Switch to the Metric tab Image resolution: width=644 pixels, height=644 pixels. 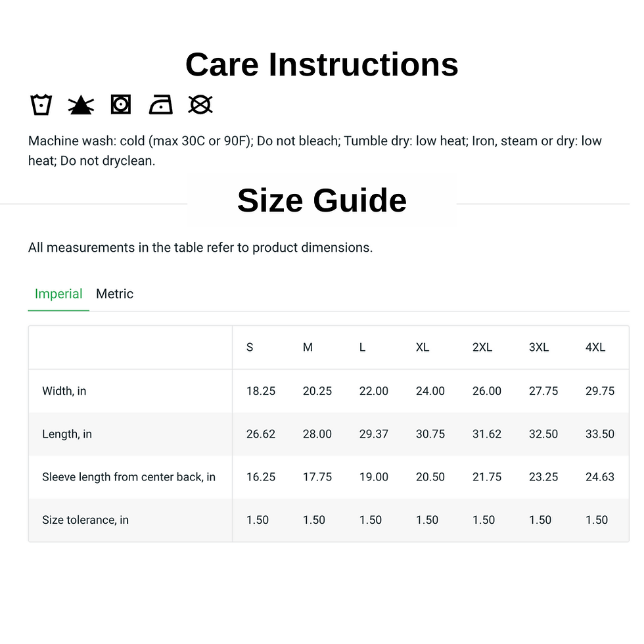click(114, 294)
